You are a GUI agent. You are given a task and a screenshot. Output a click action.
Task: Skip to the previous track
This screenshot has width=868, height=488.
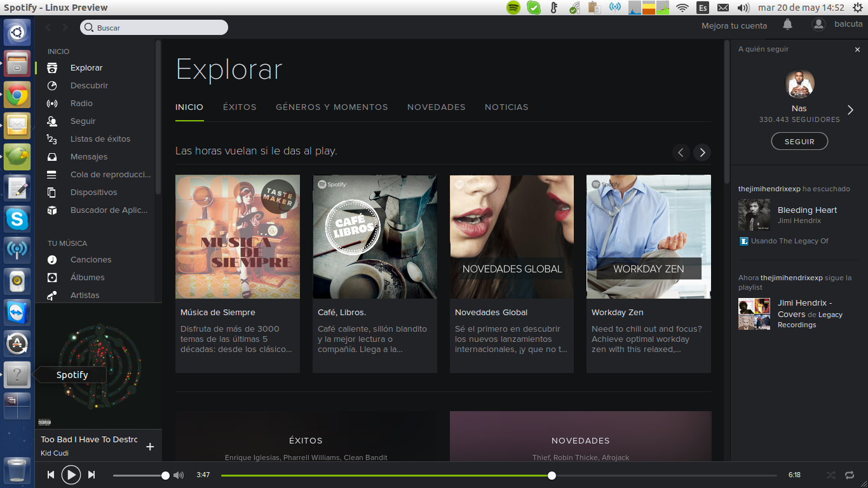[x=51, y=475]
